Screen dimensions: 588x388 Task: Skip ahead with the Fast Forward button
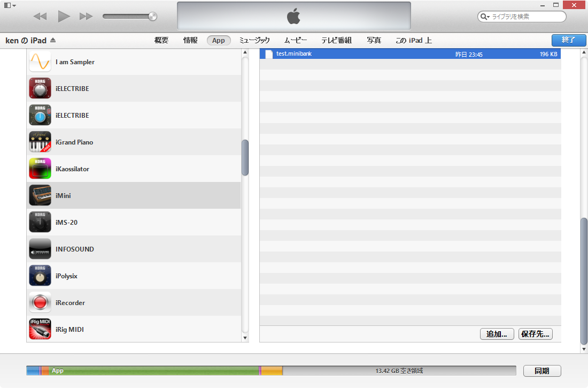coord(86,16)
